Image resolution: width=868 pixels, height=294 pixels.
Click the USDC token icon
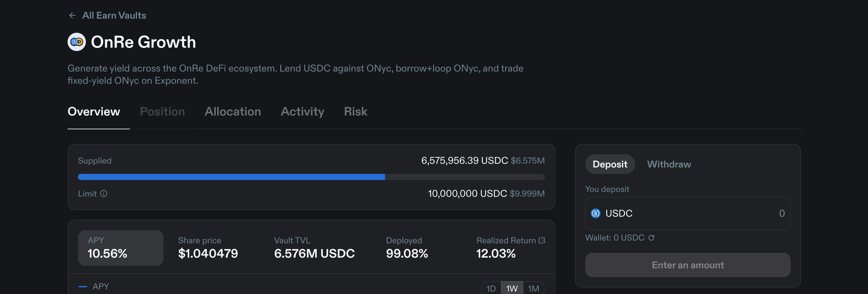pos(596,214)
